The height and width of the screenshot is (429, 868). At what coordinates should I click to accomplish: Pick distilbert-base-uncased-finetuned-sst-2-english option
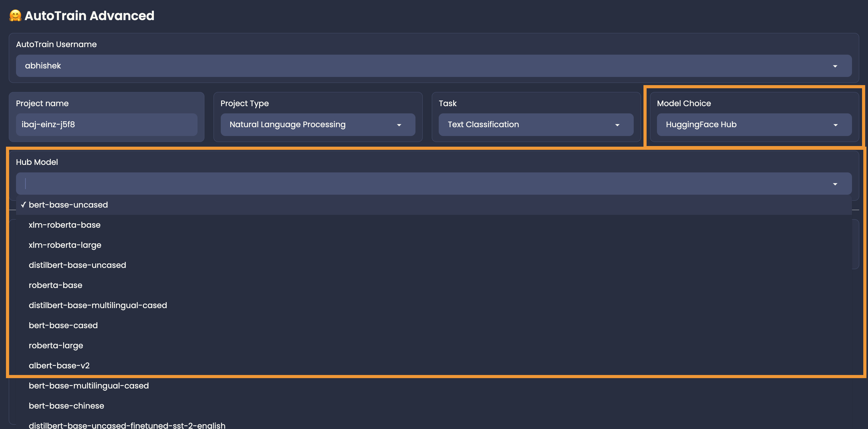pos(127,425)
